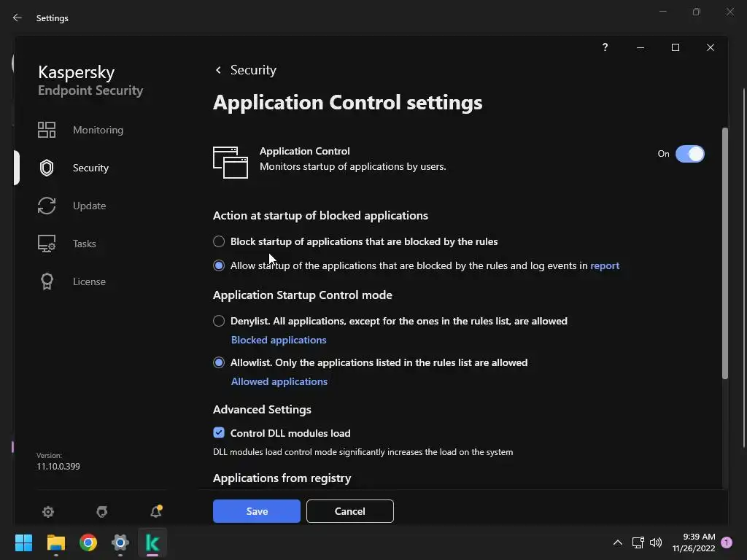Open the notifications bell icon
Screen dimensions: 747x560
pyautogui.click(x=156, y=511)
